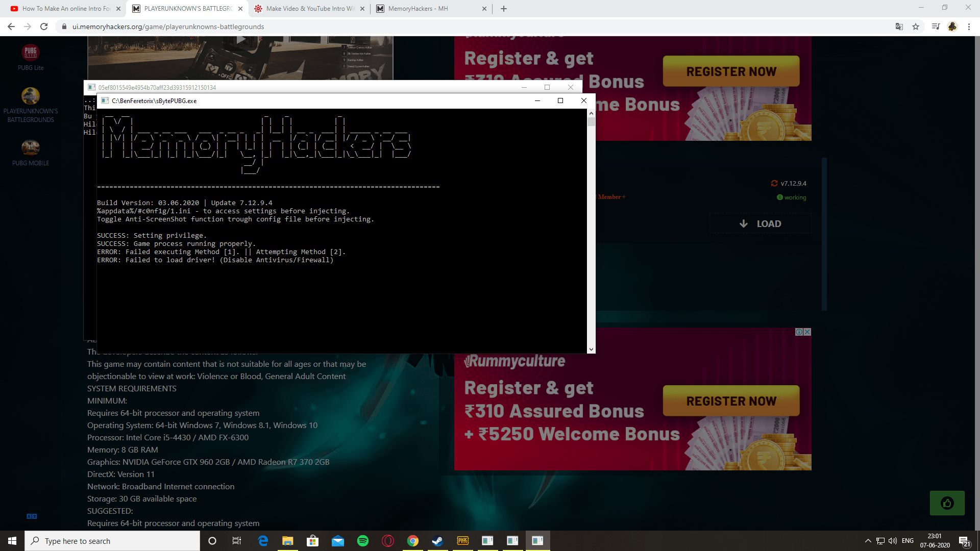Click the gameplay video thumbnail
The height and width of the screenshot is (551, 980).
pyautogui.click(x=240, y=58)
